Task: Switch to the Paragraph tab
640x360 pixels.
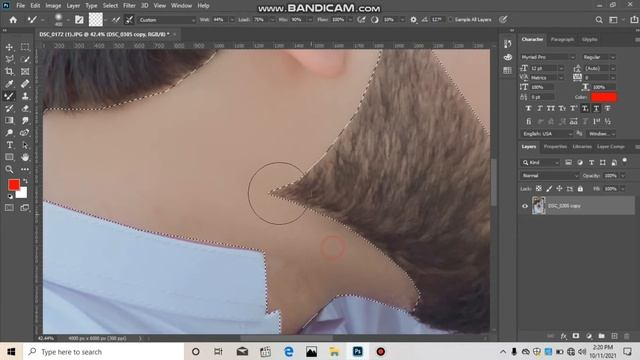Action: click(562, 40)
